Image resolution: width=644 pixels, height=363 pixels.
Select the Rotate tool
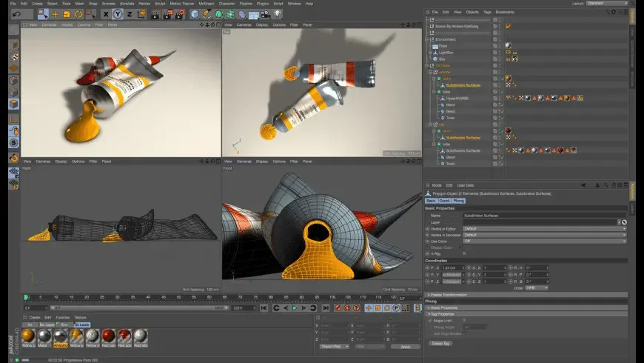(x=78, y=14)
